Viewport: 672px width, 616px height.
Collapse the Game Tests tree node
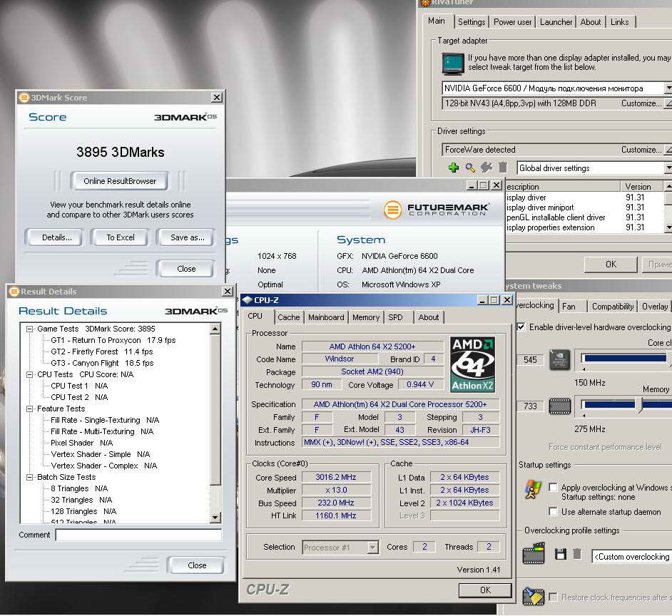click(29, 329)
